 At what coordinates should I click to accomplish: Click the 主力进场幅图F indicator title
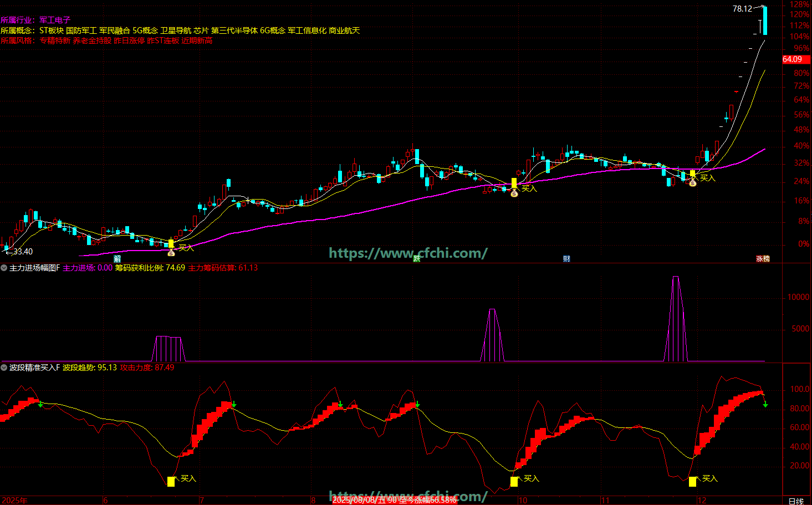pos(34,268)
